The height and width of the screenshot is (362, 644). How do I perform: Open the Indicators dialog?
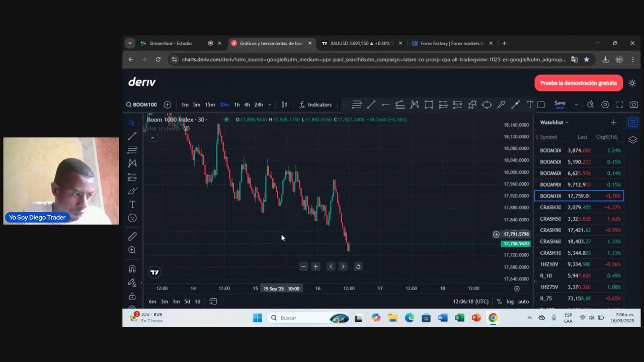click(315, 105)
